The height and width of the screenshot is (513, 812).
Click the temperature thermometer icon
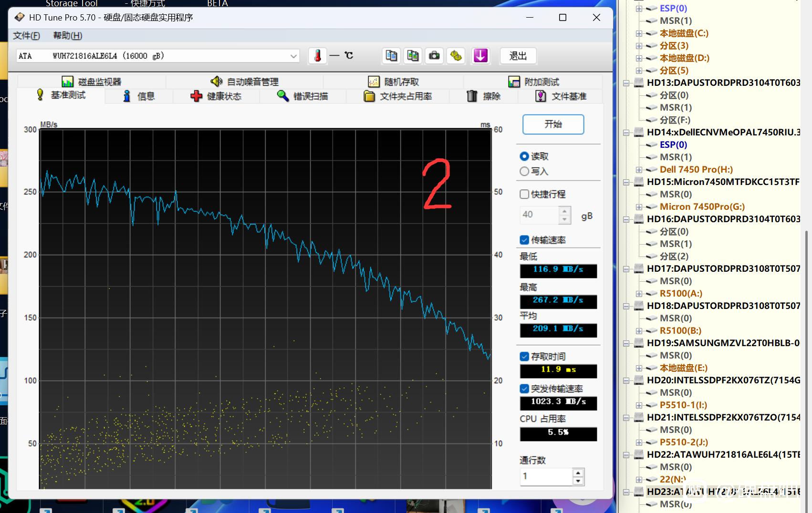(317, 56)
